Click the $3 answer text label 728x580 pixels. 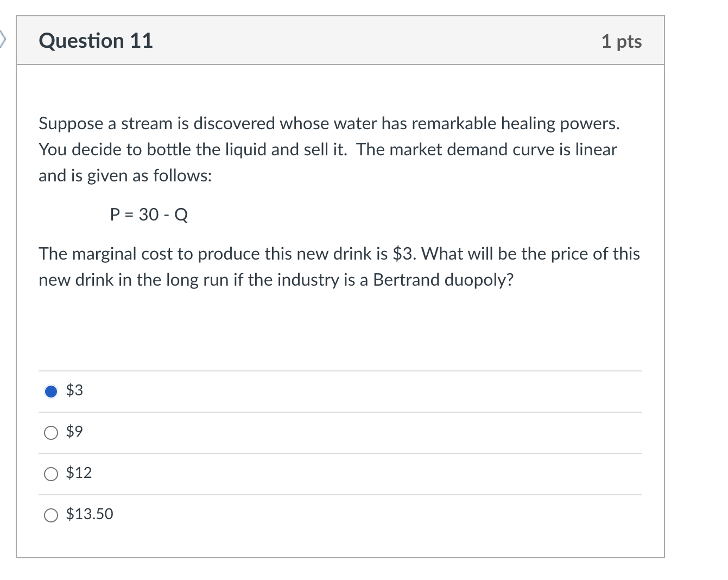point(74,390)
